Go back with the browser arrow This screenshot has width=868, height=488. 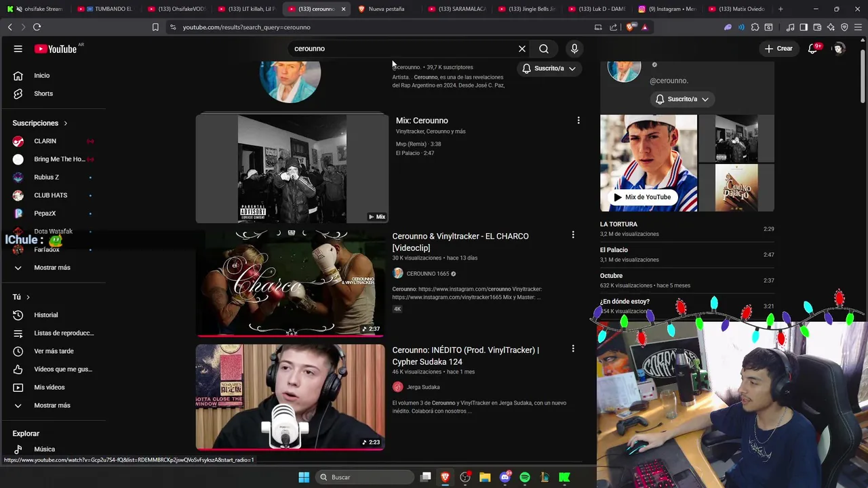coord(9,27)
